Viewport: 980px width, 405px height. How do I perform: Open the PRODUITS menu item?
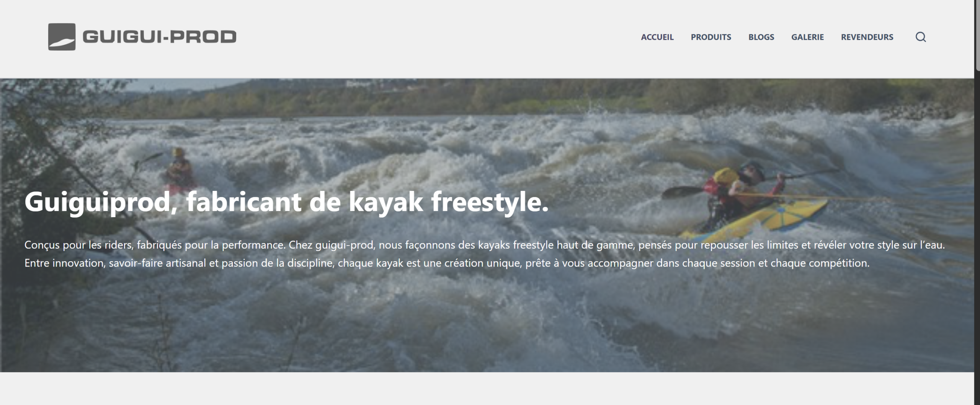[711, 37]
